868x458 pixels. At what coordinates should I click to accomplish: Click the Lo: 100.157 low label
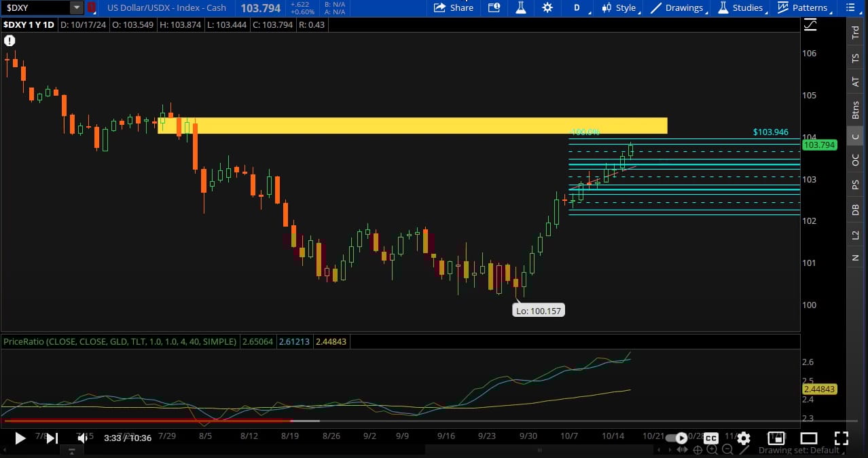click(538, 311)
